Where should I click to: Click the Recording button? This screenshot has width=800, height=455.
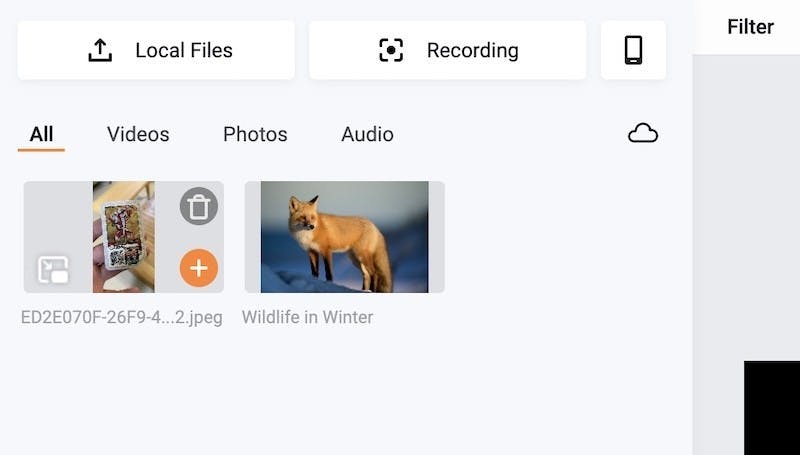tap(447, 50)
